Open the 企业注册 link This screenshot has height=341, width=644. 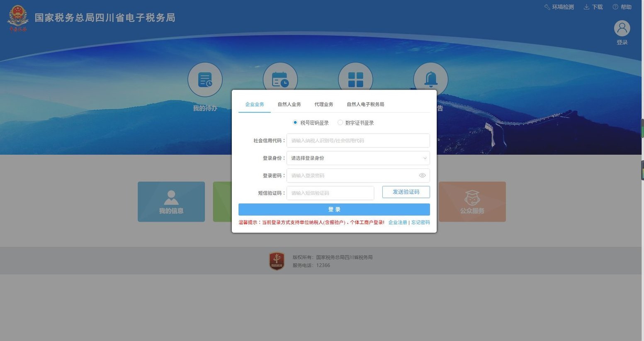click(398, 223)
